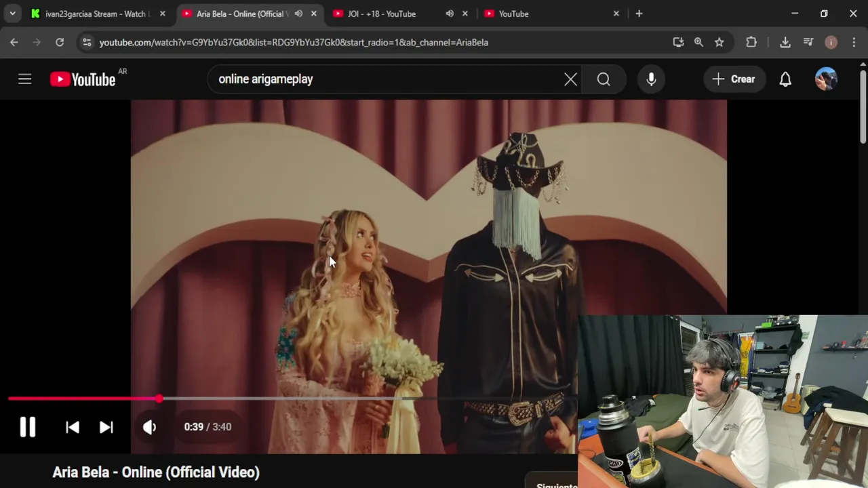Skip to next video
Screen dimensions: 868x488
(106, 427)
